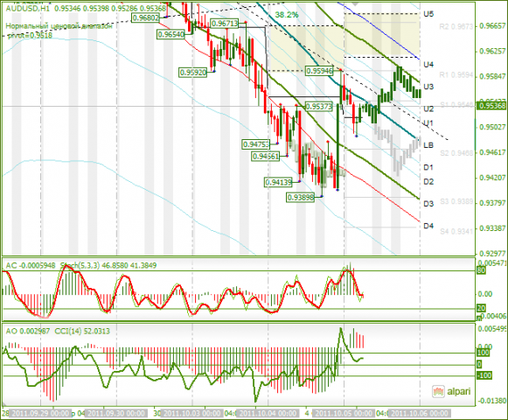
Task: Click the 0.93387 price axis value
Action: point(492,228)
